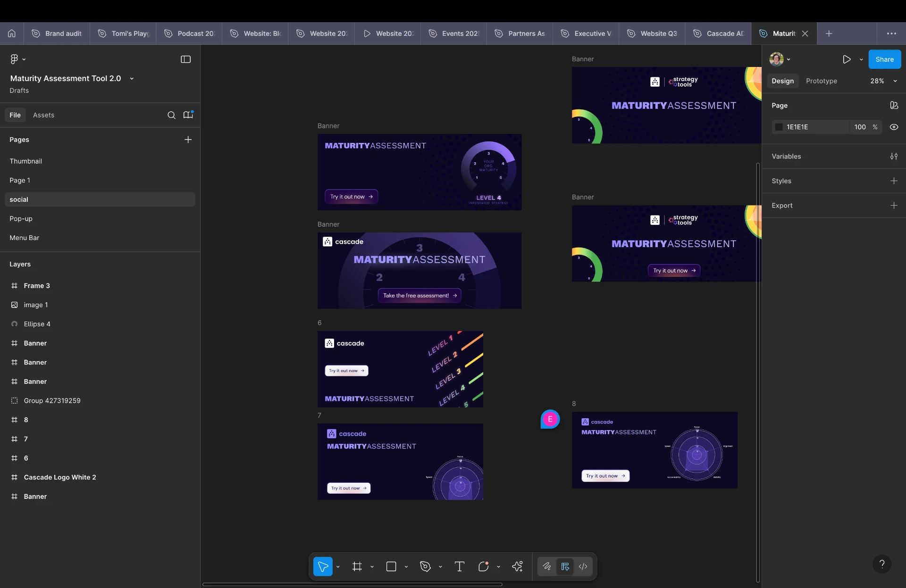Expand the Move tool options chevron

pyautogui.click(x=338, y=567)
